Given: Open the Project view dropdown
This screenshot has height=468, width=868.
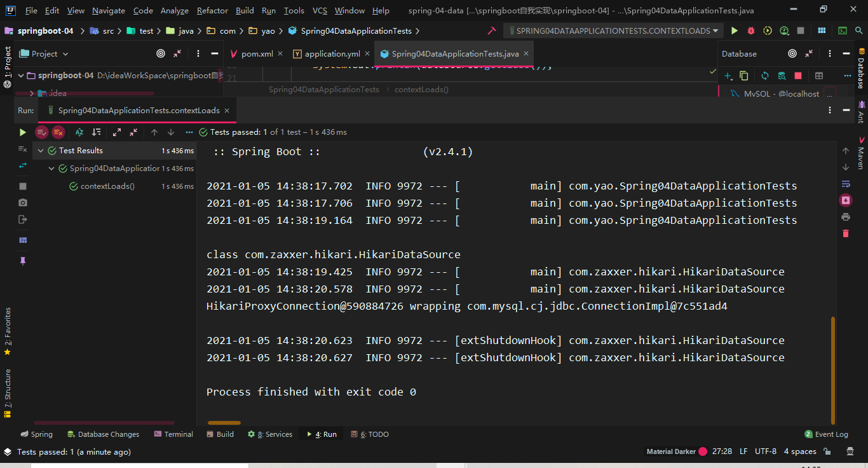Looking at the screenshot, I should pyautogui.click(x=43, y=54).
